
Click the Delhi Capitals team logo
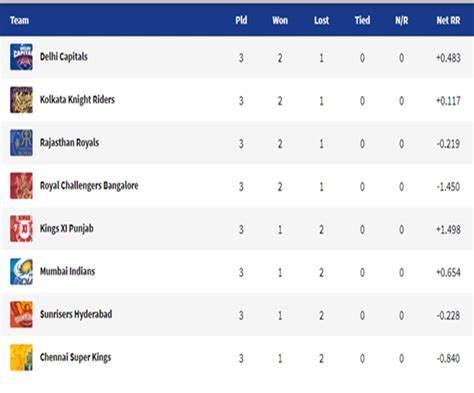click(21, 57)
